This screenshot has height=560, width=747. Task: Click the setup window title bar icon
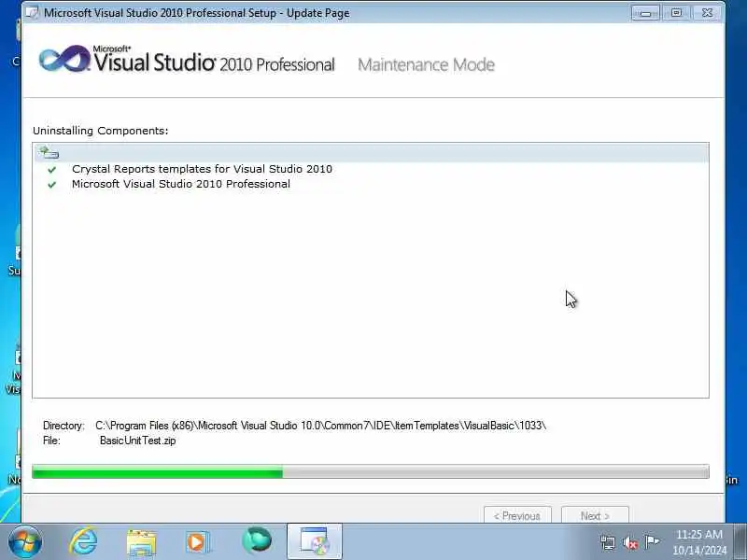click(x=32, y=12)
